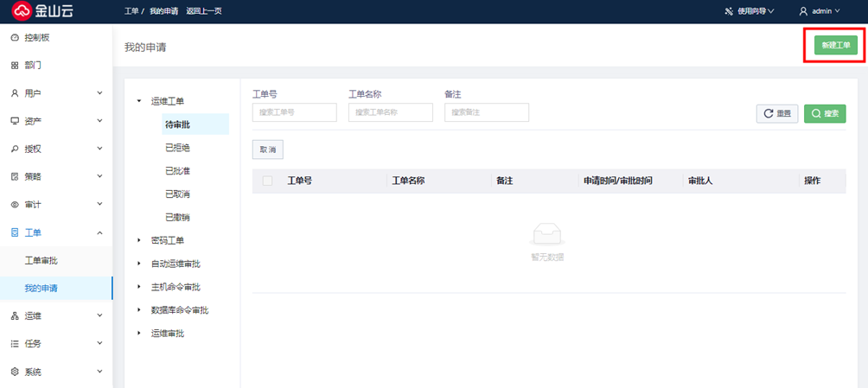Click the 返回上一页 link in breadcrumb
Screen dimensions: 868x388
(204, 11)
